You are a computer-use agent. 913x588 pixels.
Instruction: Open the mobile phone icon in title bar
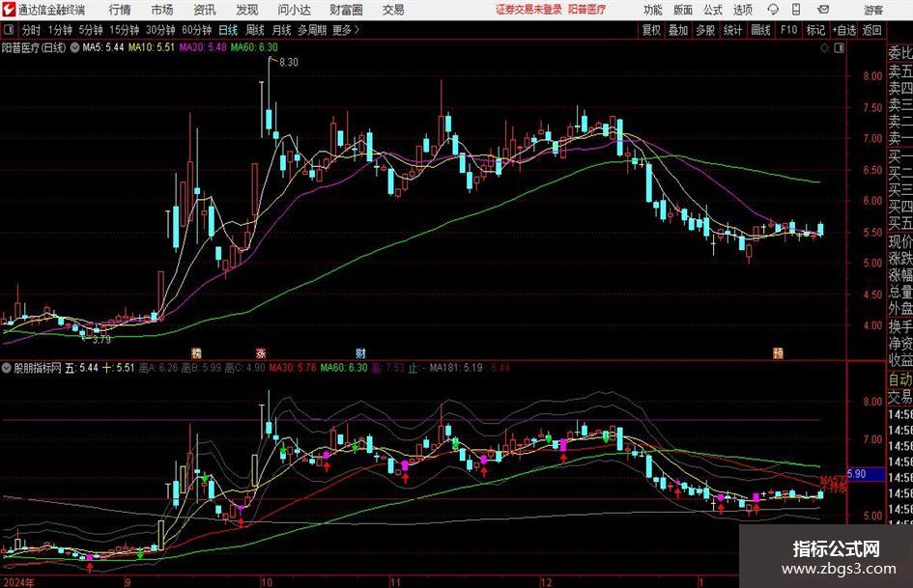[x=796, y=10]
